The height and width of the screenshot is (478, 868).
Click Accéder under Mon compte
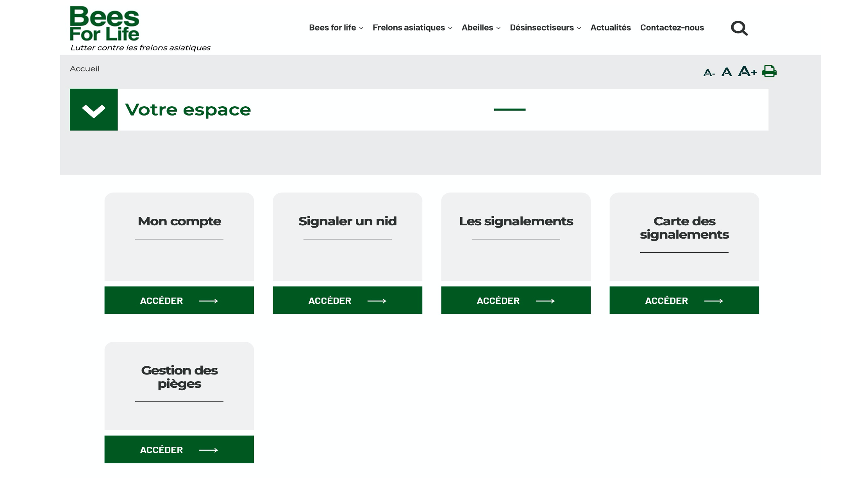[x=179, y=300]
